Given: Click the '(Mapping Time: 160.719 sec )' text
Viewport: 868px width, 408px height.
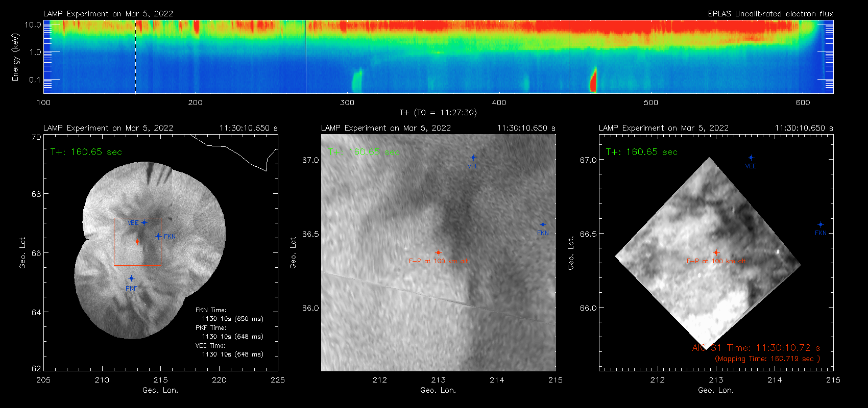Looking at the screenshot, I should click(767, 359).
